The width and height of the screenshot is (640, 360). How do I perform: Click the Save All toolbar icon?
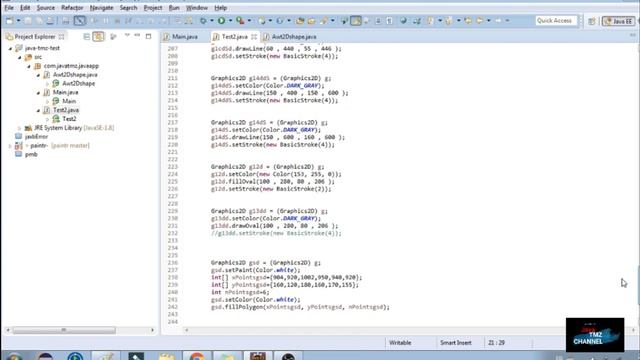[39, 20]
